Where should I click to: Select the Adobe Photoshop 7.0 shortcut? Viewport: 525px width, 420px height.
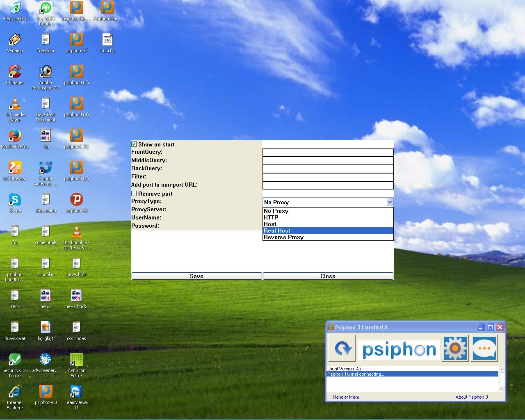[46, 78]
